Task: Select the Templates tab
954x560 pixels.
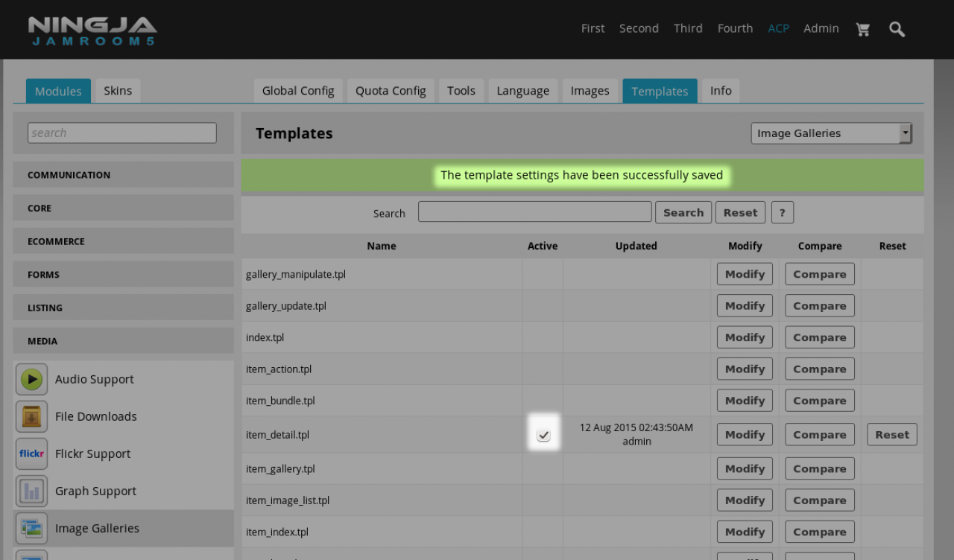Action: 660,91
